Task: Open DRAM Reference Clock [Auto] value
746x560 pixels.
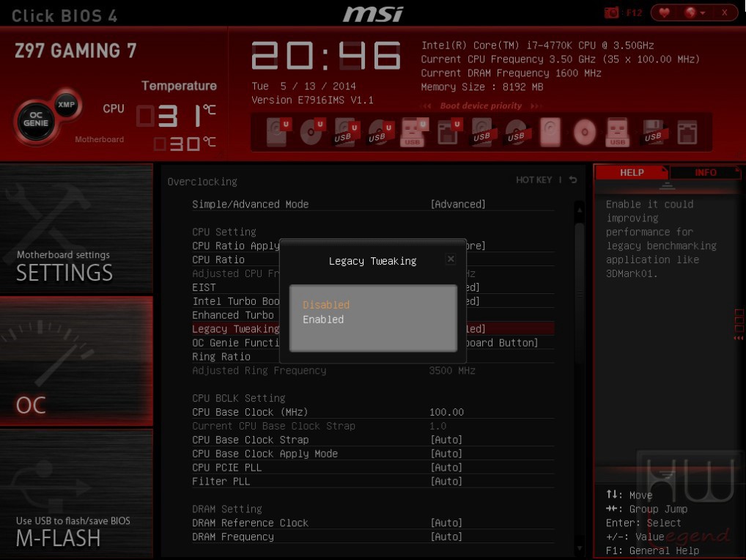Action: coord(446,523)
